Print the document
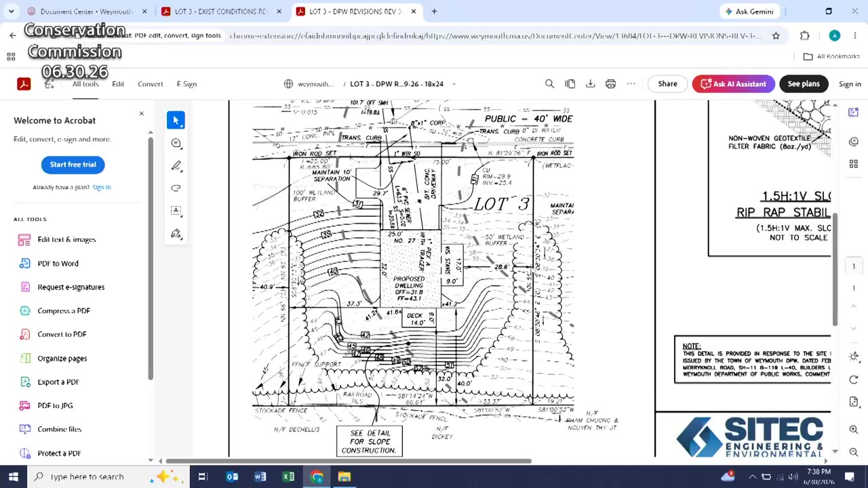The height and width of the screenshot is (488, 868). (x=611, y=84)
